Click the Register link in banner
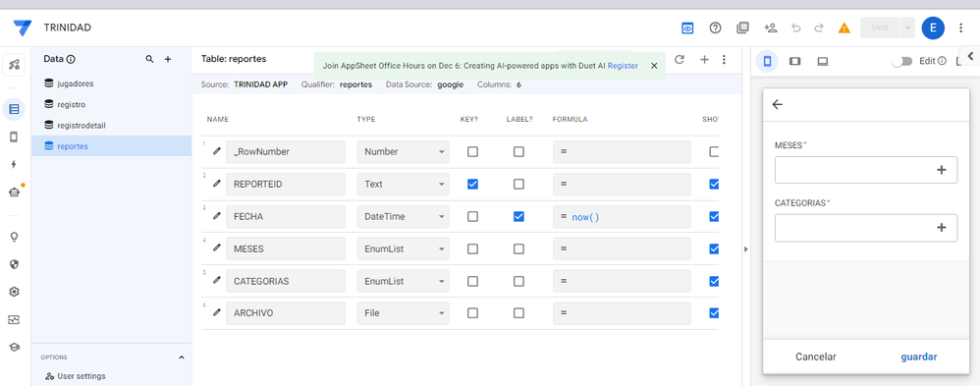Image resolution: width=980 pixels, height=386 pixels. tap(623, 65)
